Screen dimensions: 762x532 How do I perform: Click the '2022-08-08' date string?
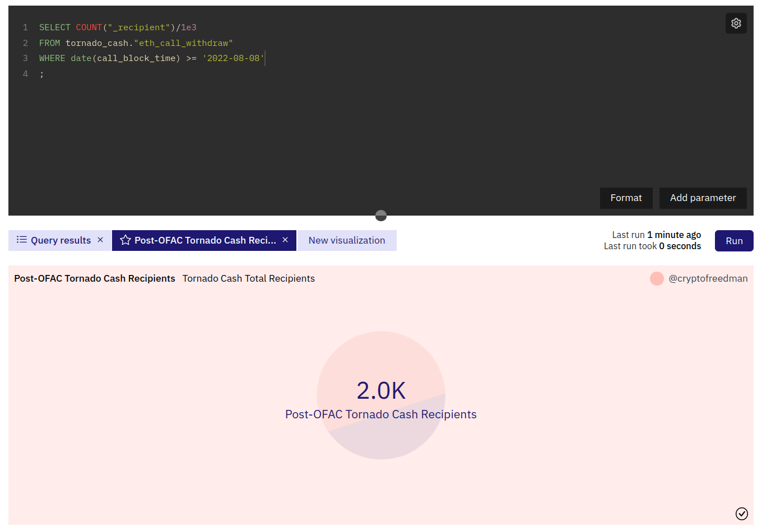(x=233, y=58)
